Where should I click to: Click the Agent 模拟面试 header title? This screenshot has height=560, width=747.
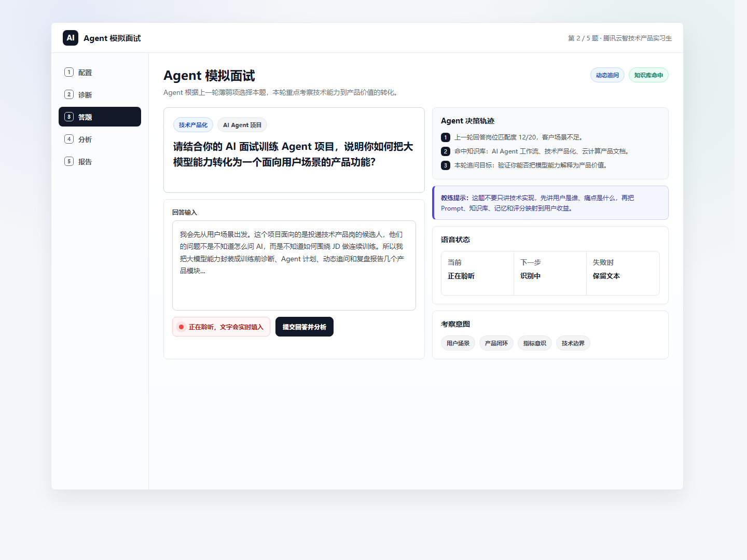coord(112,38)
